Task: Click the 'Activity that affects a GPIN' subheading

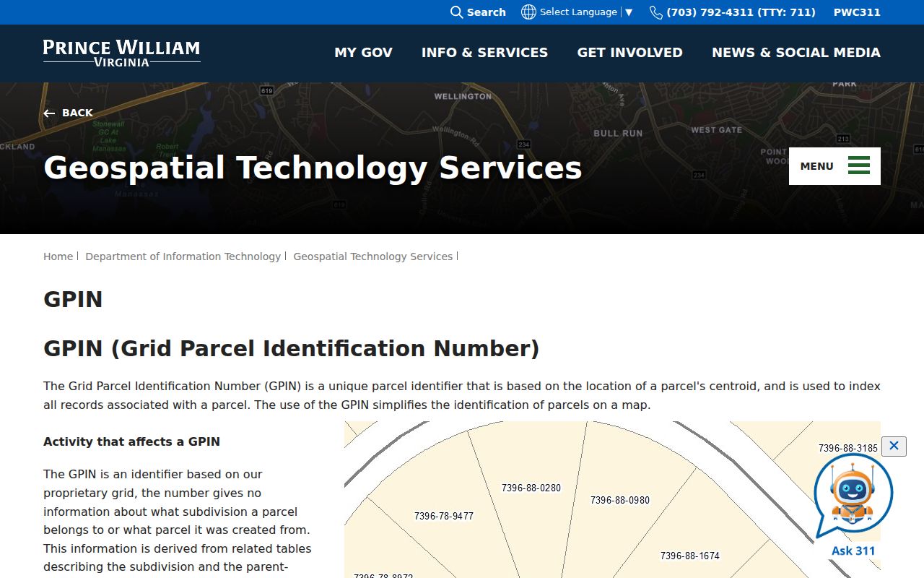Action: tap(131, 441)
